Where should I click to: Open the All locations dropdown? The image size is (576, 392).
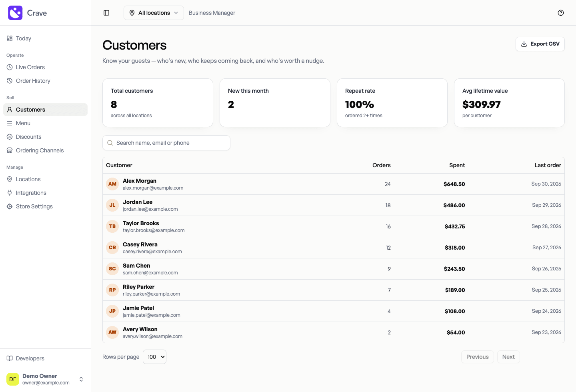pos(154,13)
